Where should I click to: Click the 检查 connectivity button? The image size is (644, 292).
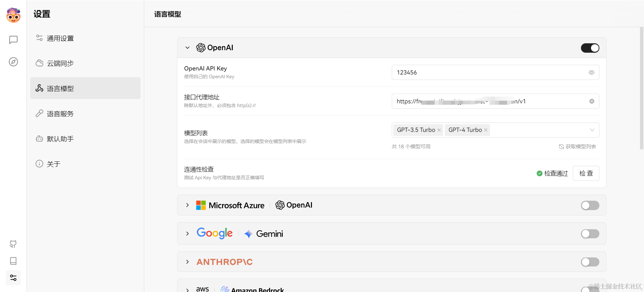click(586, 174)
